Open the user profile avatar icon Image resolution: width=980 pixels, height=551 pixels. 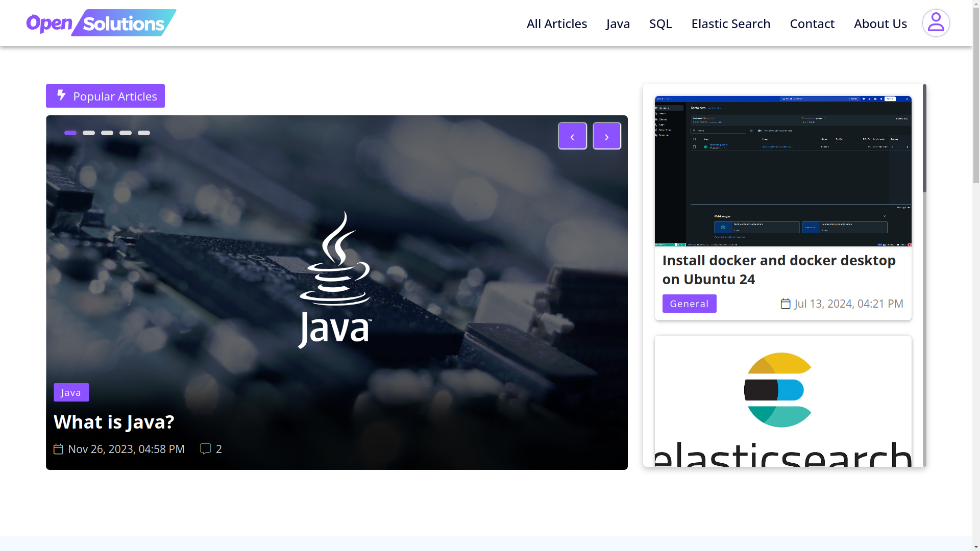tap(936, 23)
